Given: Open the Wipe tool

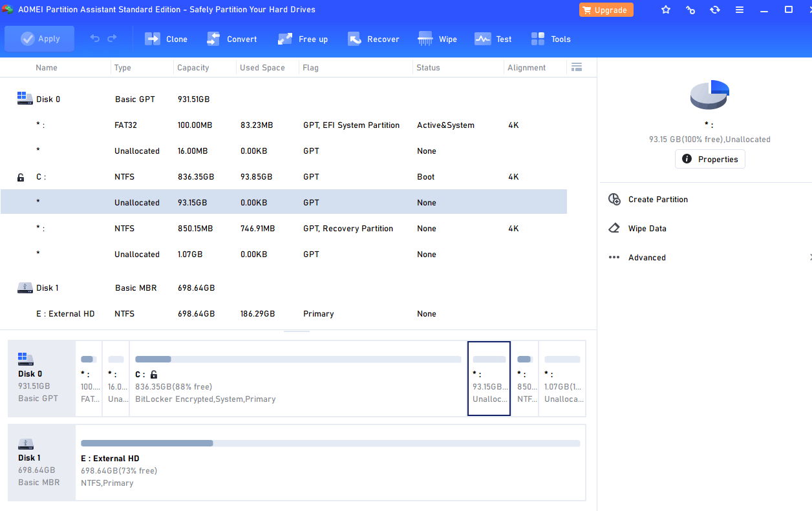Looking at the screenshot, I should click(438, 39).
